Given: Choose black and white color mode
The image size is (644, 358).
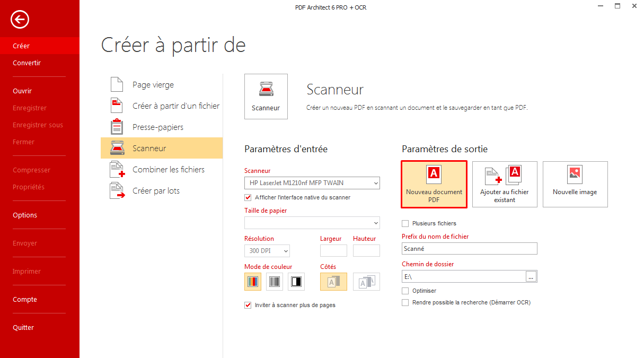Looking at the screenshot, I should 296,282.
